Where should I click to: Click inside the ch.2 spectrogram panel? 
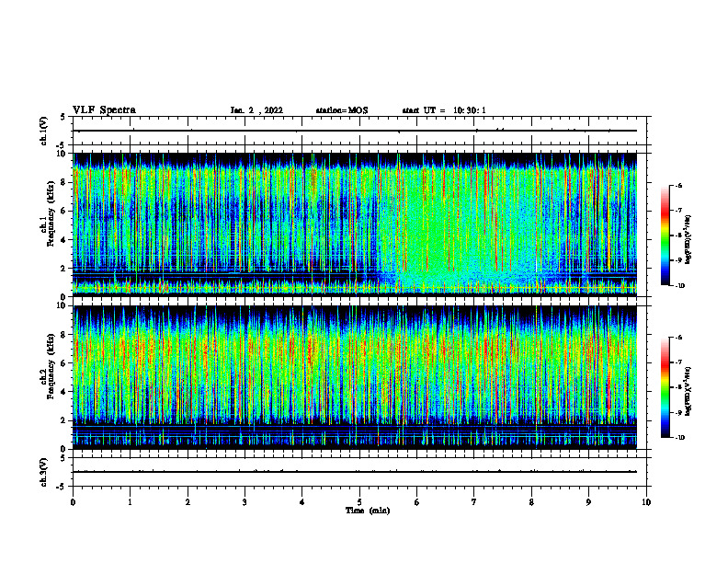click(x=355, y=377)
